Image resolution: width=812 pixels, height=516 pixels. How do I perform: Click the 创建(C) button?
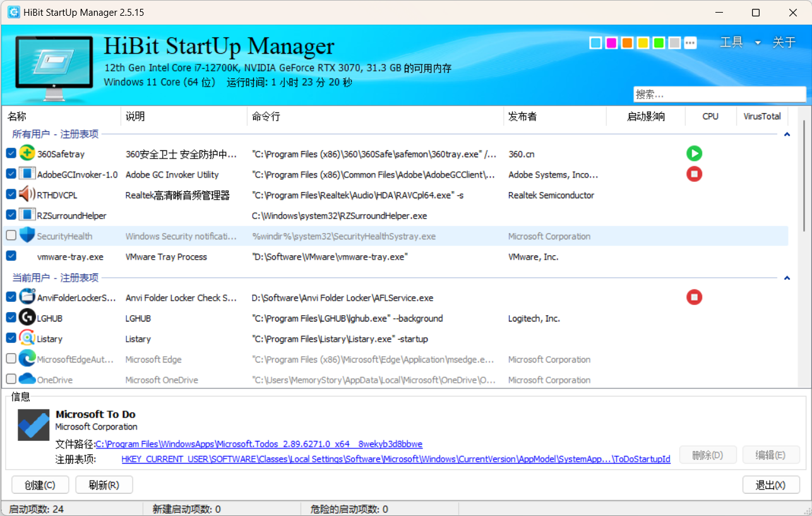[x=40, y=485]
